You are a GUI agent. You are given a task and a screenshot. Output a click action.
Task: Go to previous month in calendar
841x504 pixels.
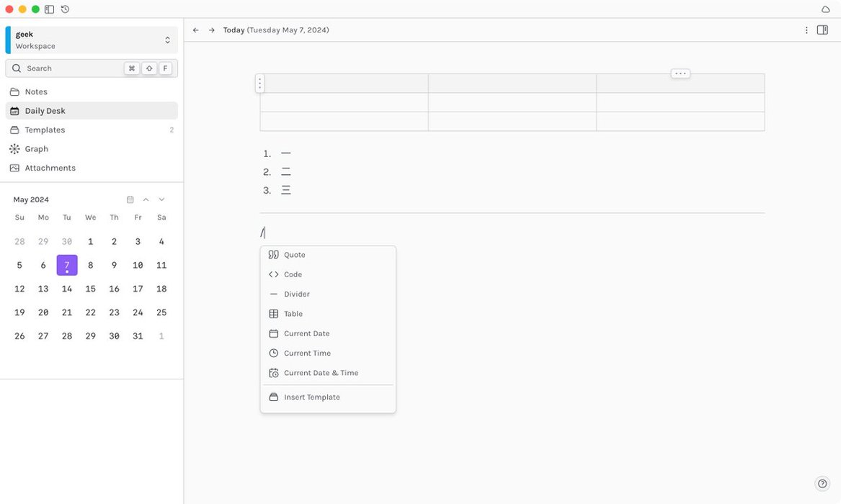click(x=146, y=199)
